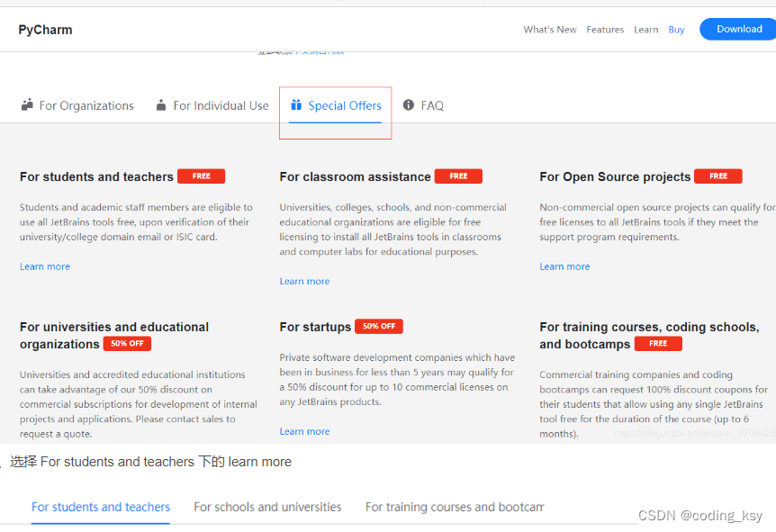Viewport: 776px width, 532px height.
Task: Open the Features header link
Action: tap(605, 30)
